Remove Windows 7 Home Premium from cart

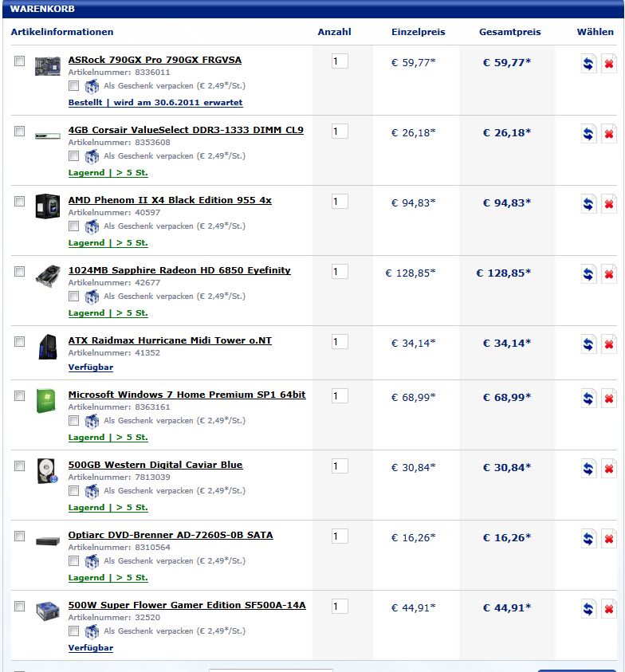click(609, 399)
